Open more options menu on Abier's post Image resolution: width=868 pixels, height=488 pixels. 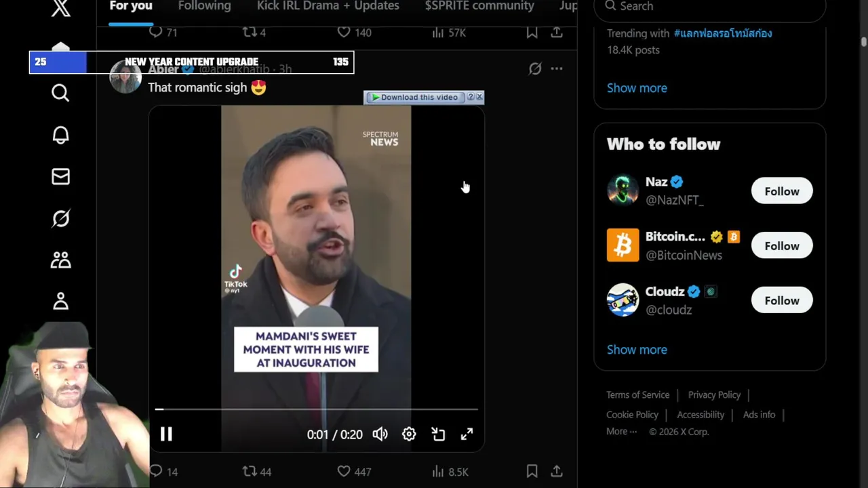[x=556, y=68]
